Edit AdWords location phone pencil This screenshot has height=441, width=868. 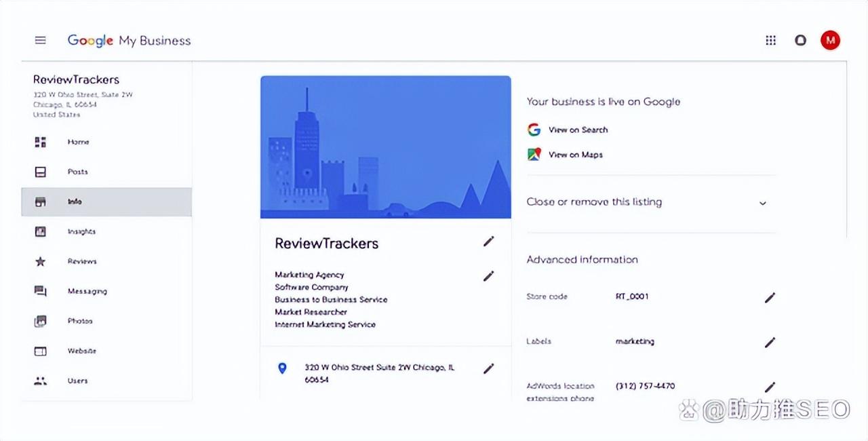coord(770,387)
